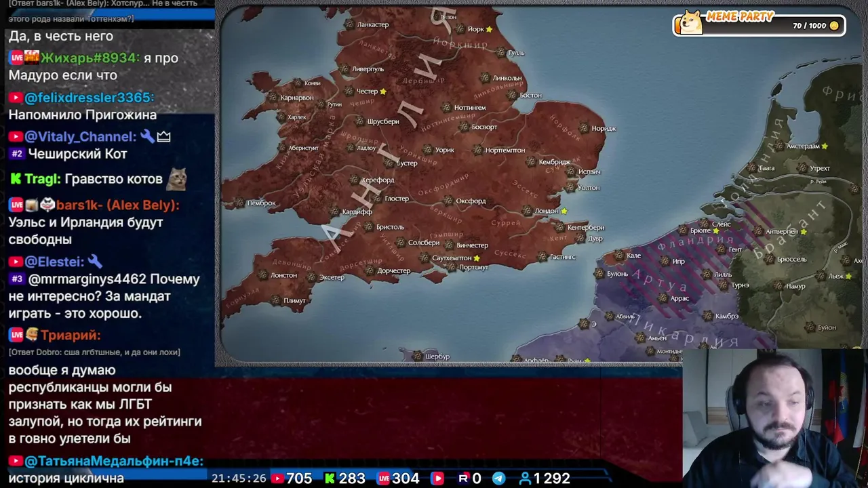Select the Brussels settlement marker
Screen dimensions: 868x488
click(x=769, y=259)
